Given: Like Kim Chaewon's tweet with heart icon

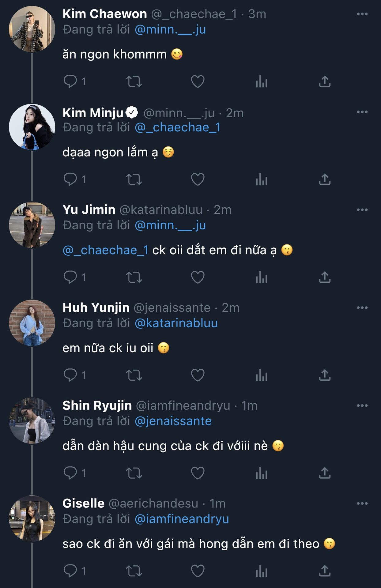Looking at the screenshot, I should pos(198,81).
